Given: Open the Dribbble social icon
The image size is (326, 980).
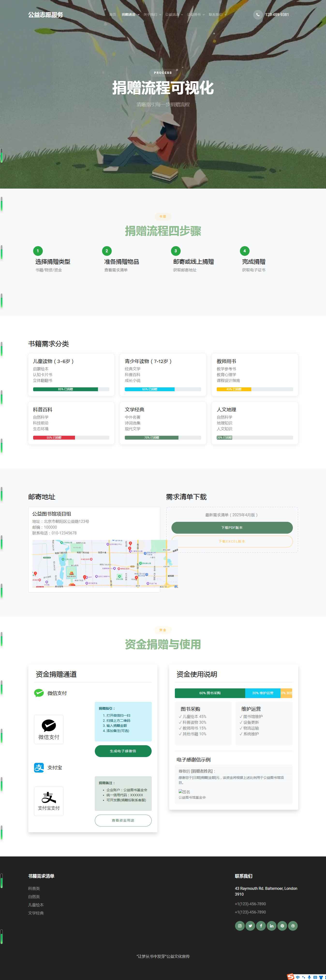Looking at the screenshot, I should point(293,926).
